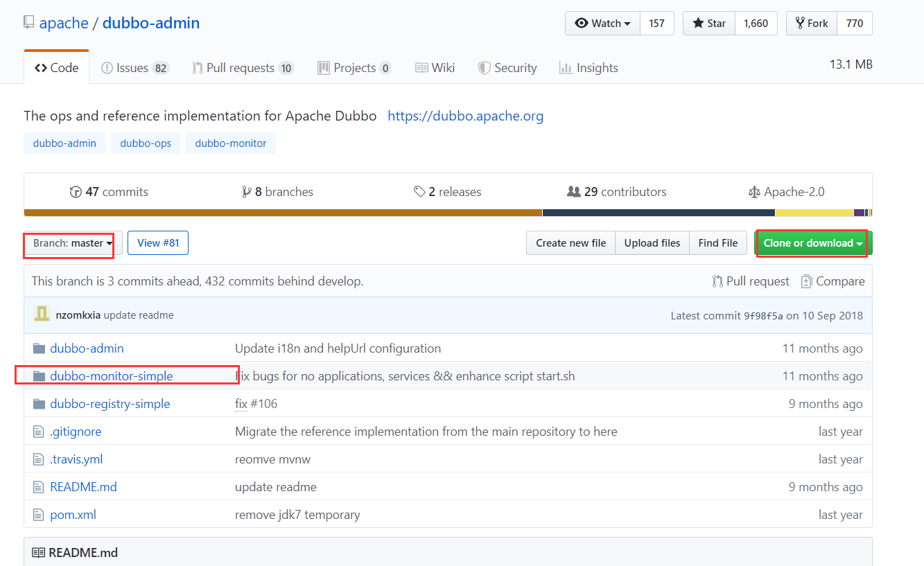Click the remove jdk7 temporary commit message

pyautogui.click(x=297, y=515)
